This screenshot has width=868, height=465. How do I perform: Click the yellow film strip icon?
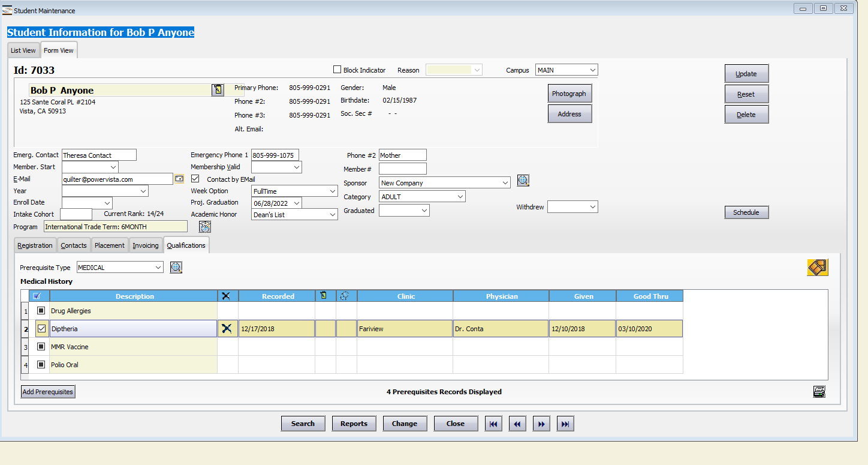(818, 268)
